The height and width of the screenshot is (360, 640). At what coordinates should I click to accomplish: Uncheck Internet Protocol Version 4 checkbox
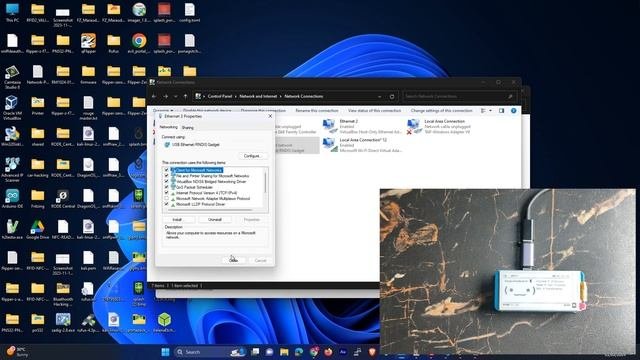166,193
